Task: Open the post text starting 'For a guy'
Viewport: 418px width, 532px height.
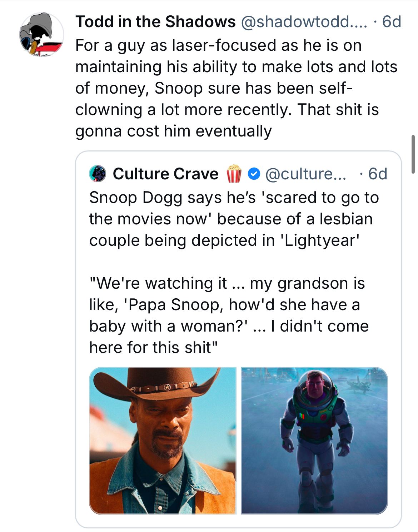Action: tap(236, 88)
